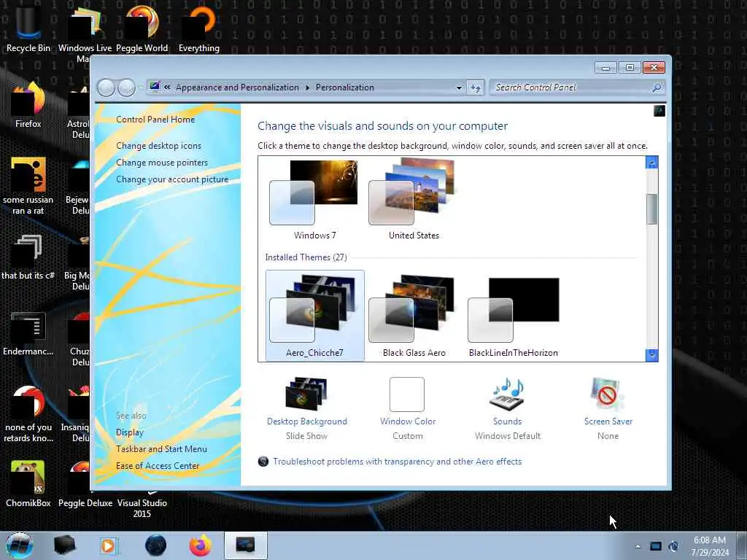Select the Peggle World desktop icon
The height and width of the screenshot is (560, 747).
click(142, 28)
